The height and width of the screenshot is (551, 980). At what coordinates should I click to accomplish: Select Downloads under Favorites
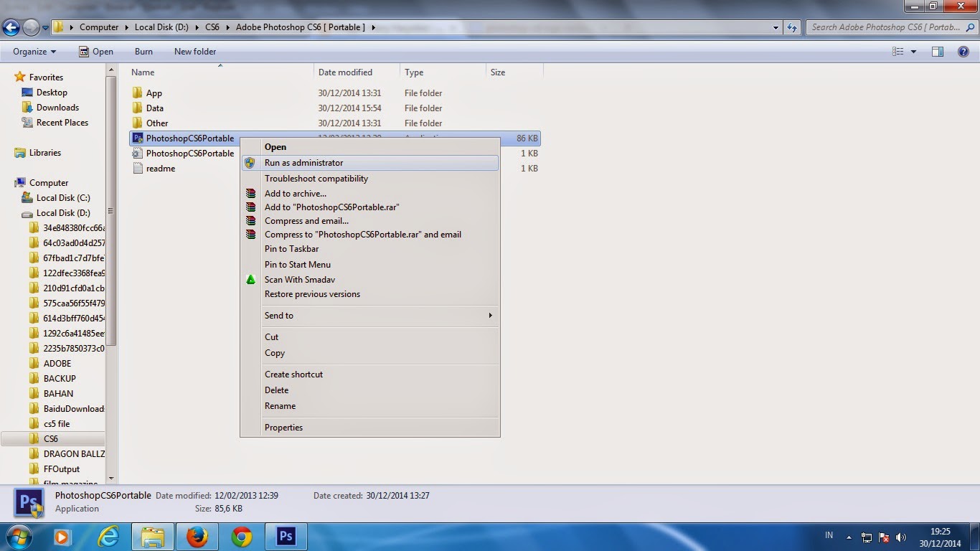coord(57,108)
